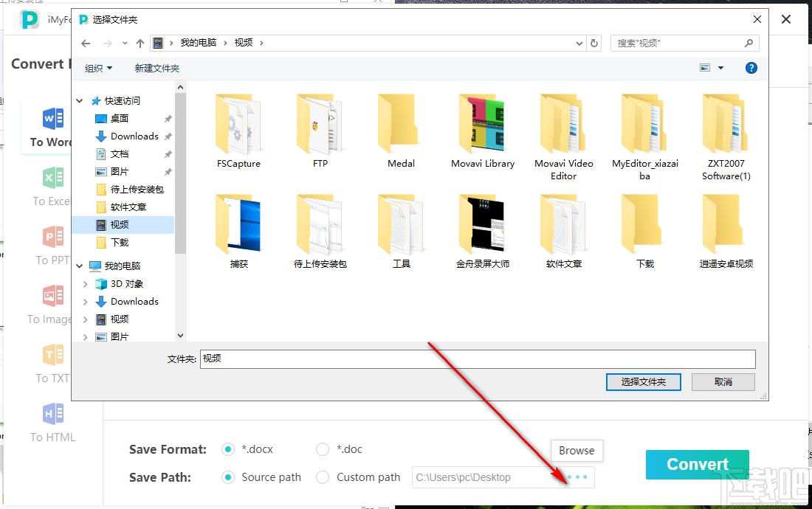Click 视频 breadcrumb segment
Viewport: 812px width, 509px height.
pyautogui.click(x=244, y=43)
